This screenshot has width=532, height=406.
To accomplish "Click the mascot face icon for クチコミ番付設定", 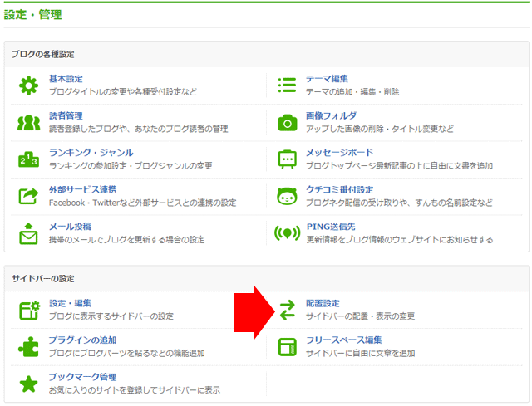I will pos(287,196).
